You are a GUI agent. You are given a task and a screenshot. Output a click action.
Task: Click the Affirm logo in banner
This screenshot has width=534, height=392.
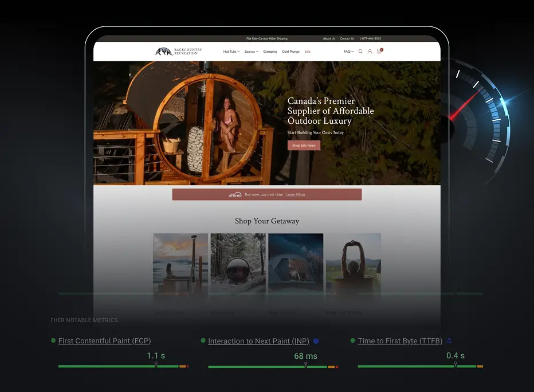point(235,195)
